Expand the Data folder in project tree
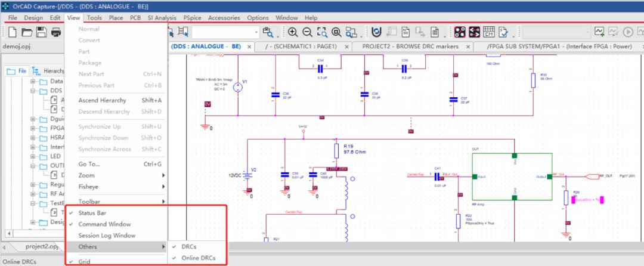This screenshot has width=644, height=266. (x=33, y=81)
